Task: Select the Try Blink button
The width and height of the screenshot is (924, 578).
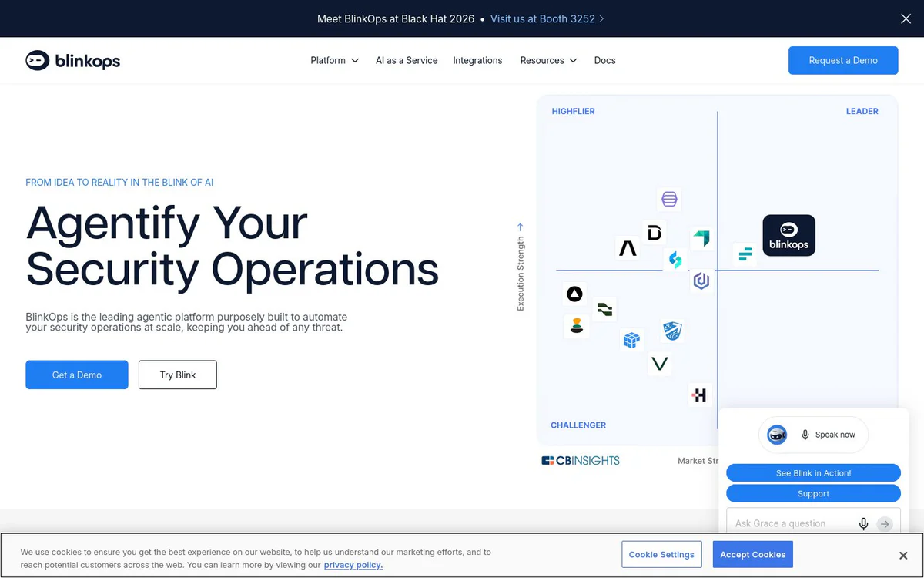Action: 178,375
